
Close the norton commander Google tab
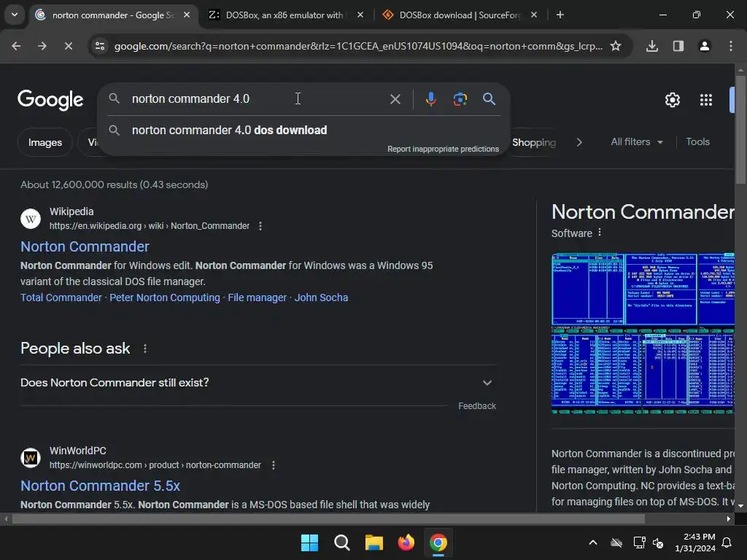(x=187, y=15)
